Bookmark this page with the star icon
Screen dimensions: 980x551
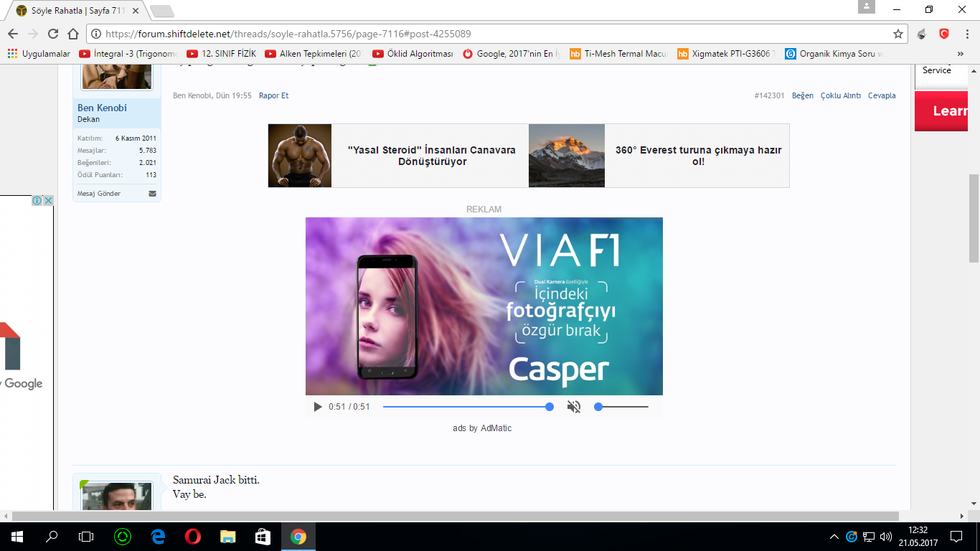pos(897,34)
